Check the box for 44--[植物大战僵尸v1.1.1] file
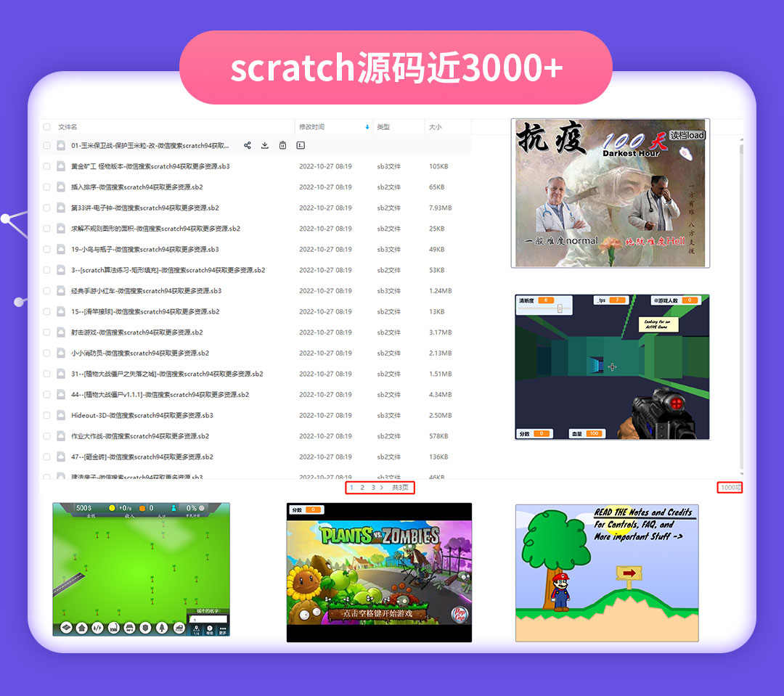The height and width of the screenshot is (696, 784). [46, 395]
